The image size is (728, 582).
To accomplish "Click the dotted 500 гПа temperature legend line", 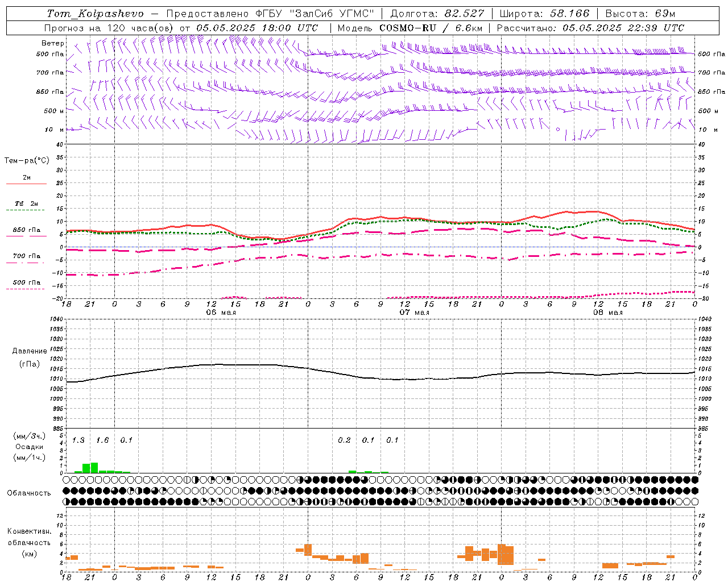I will coord(25,289).
